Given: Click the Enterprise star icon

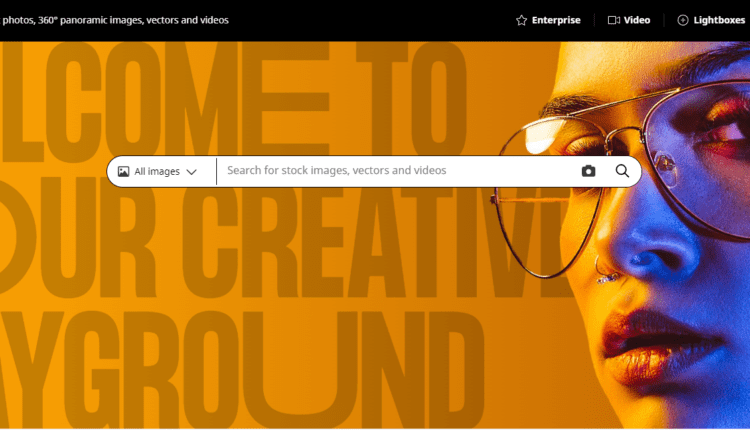Looking at the screenshot, I should click(521, 20).
